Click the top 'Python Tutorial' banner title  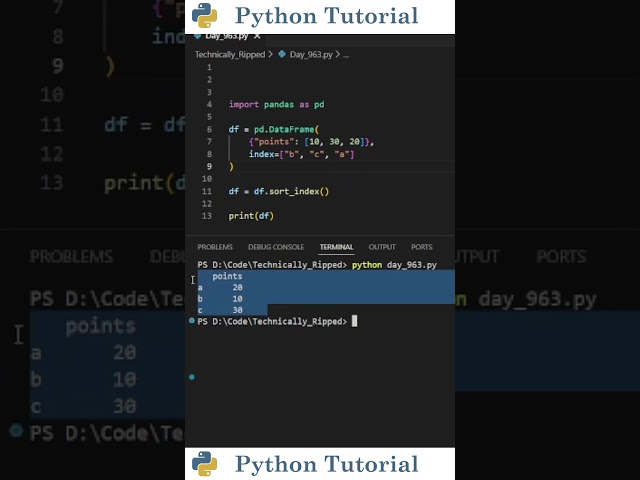[327, 16]
